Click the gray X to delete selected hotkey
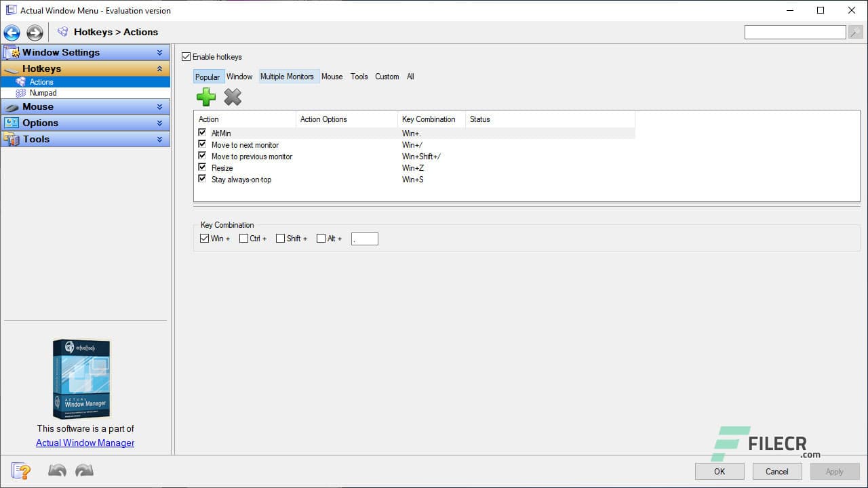Screen dimensions: 868x488 [233, 97]
